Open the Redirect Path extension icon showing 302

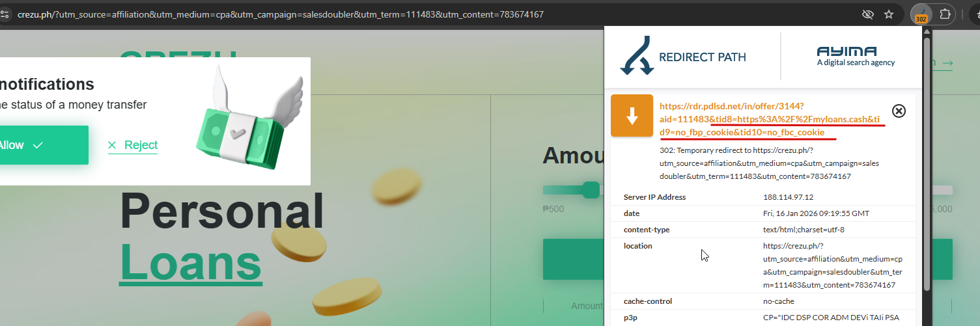tap(921, 14)
